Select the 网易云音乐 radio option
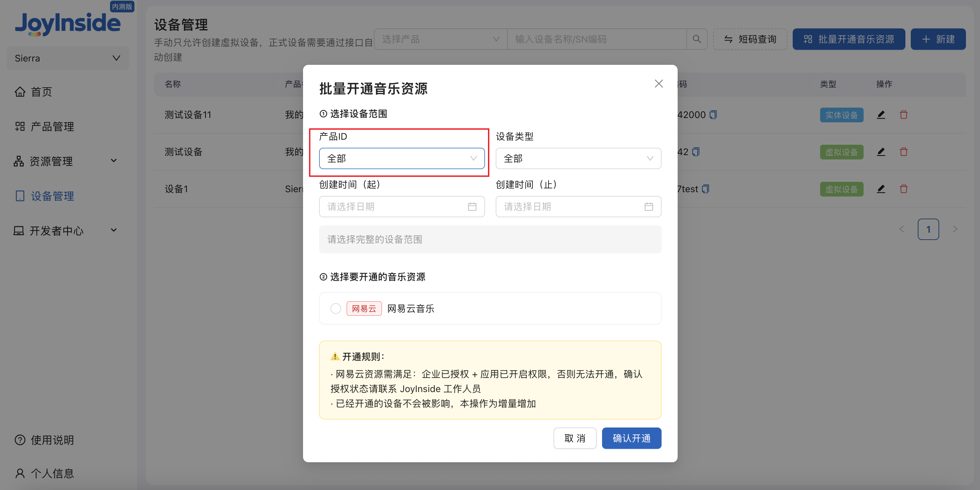 pos(335,308)
